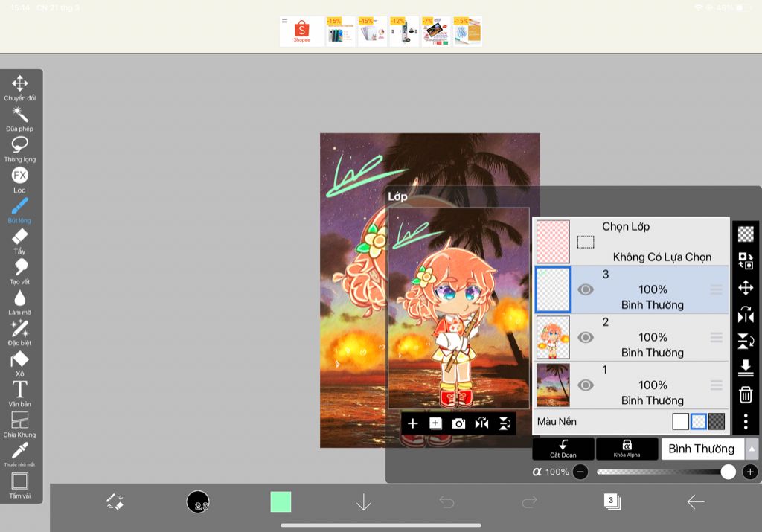Expand blend mode list with small arrow
Image resolution: width=762 pixels, height=532 pixels.
coord(752,449)
